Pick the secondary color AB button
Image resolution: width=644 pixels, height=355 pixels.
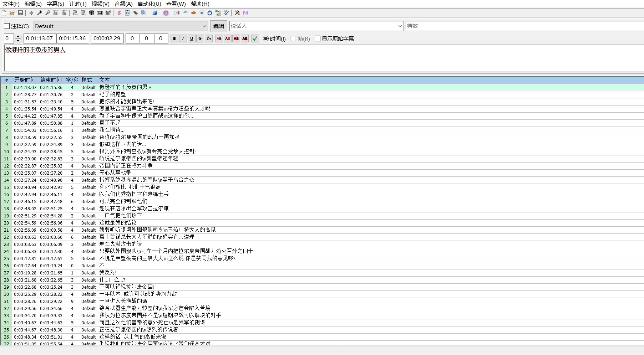coord(228,38)
